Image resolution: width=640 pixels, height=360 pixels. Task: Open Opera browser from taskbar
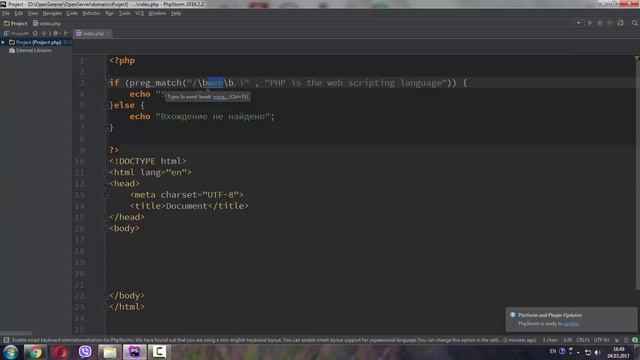click(60, 352)
